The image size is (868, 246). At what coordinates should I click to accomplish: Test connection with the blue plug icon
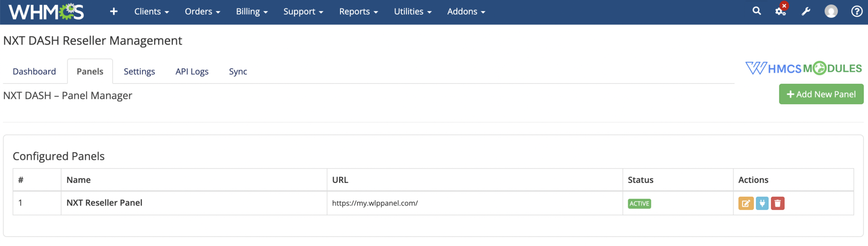(762, 203)
